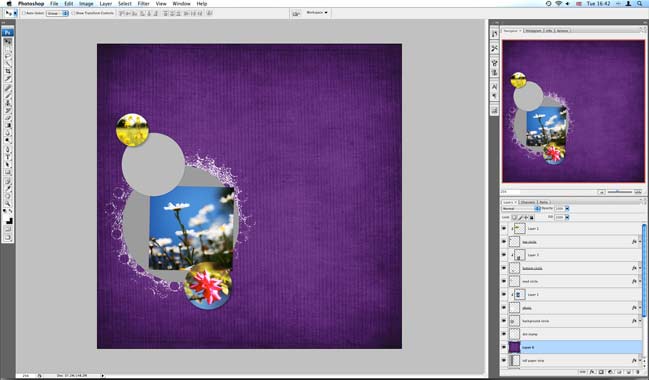Click the foreground/background color swatches
The height and width of the screenshot is (380, 649).
tap(8, 216)
